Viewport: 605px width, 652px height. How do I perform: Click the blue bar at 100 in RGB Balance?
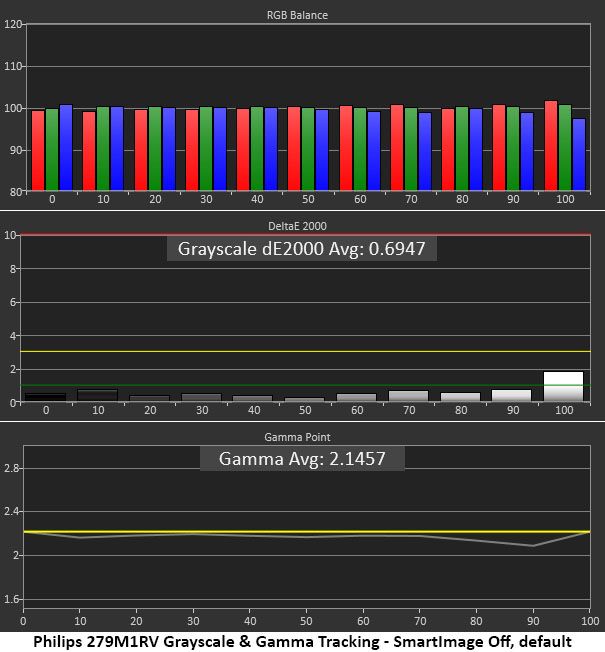pos(579,155)
